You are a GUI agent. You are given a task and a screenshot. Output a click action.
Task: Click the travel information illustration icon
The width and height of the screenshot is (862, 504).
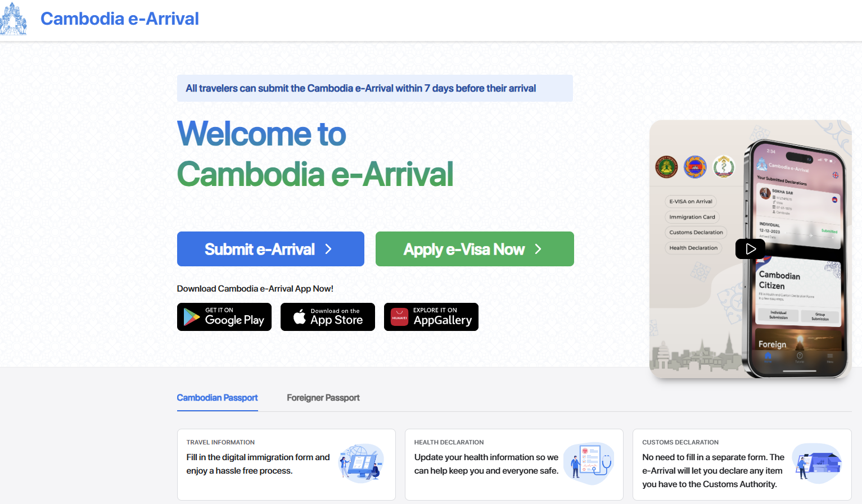click(x=362, y=463)
